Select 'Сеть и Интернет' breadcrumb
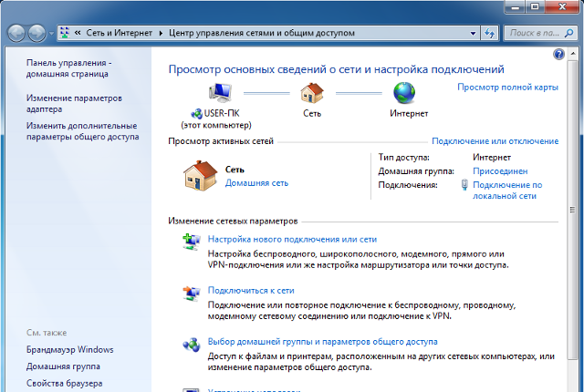Image resolution: width=584 pixels, height=392 pixels. 120,33
